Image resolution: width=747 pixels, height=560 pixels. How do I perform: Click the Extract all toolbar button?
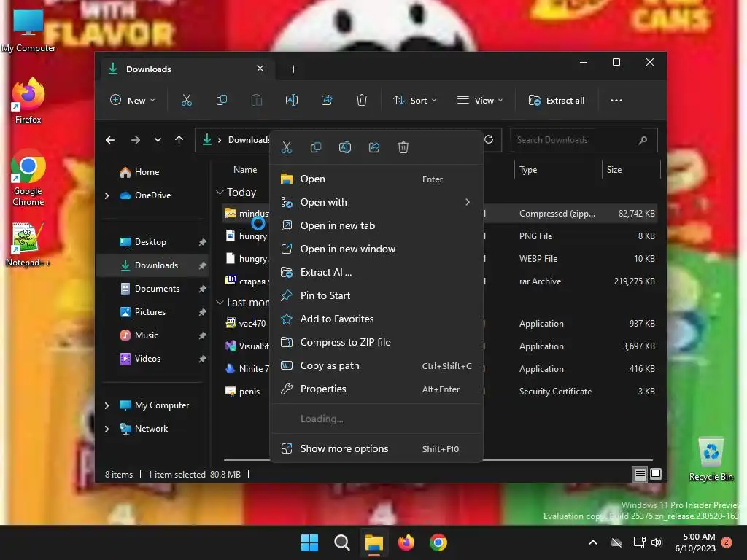[x=557, y=101]
